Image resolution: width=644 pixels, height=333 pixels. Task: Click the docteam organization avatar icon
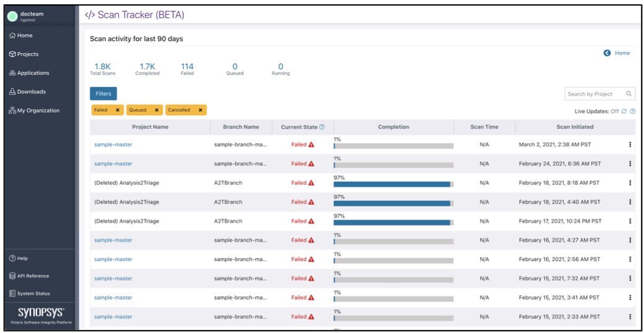click(12, 16)
